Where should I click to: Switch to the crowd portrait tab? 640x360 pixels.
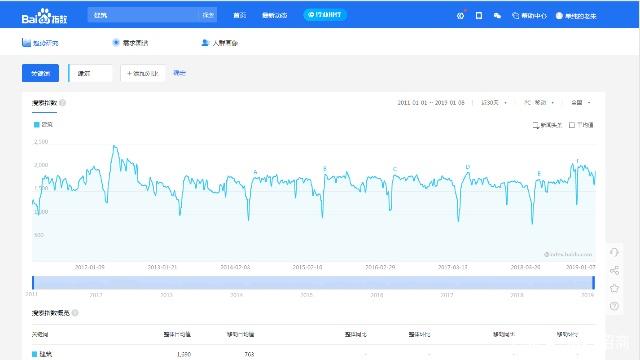(220, 42)
